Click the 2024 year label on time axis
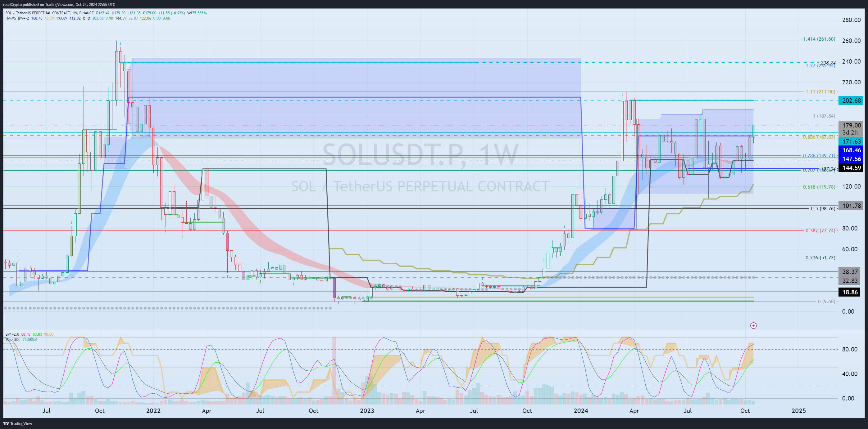 [x=580, y=411]
